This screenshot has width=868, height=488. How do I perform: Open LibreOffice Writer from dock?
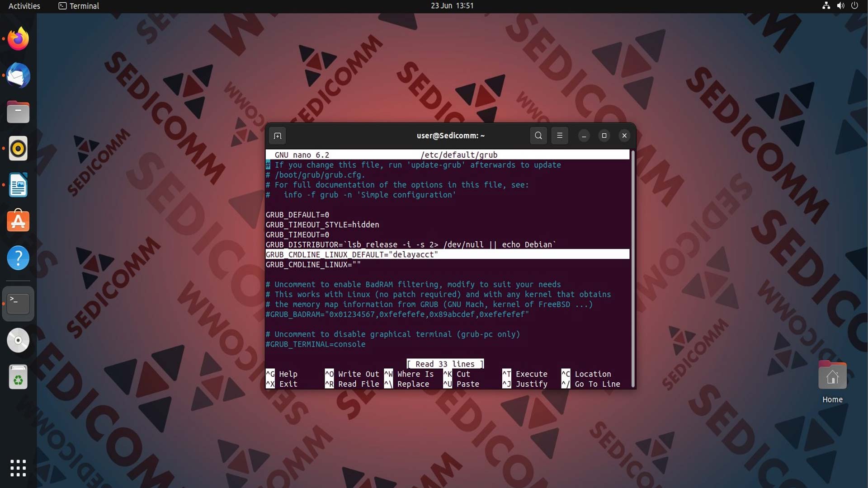pyautogui.click(x=18, y=185)
